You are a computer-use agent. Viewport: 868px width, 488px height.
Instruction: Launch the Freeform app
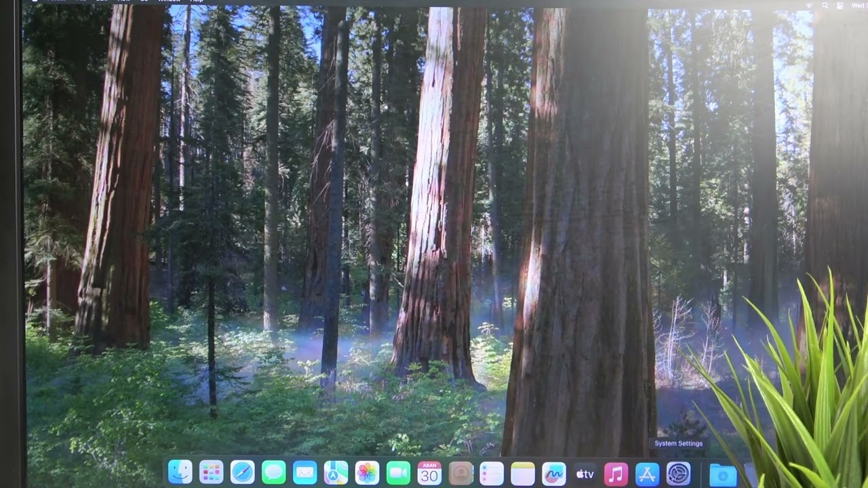tap(554, 472)
